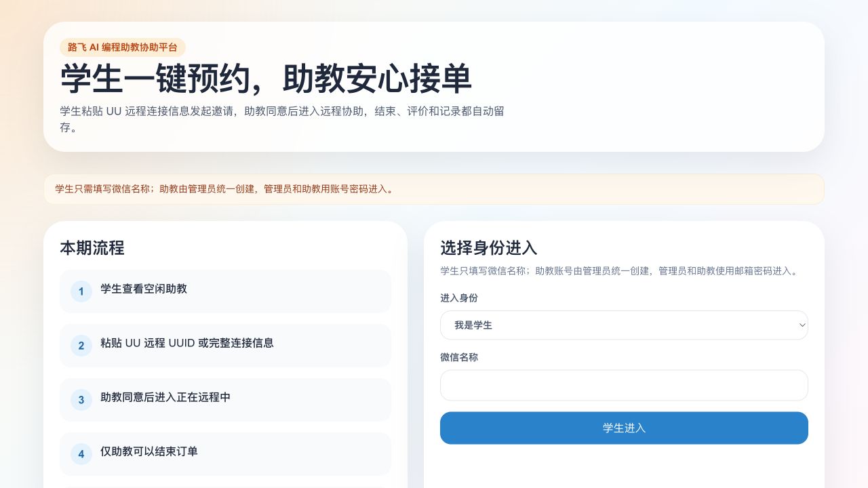Select the text 粘贴 UU 远程 UUID 或完整连接信息
868x488 pixels.
pyautogui.click(x=187, y=343)
